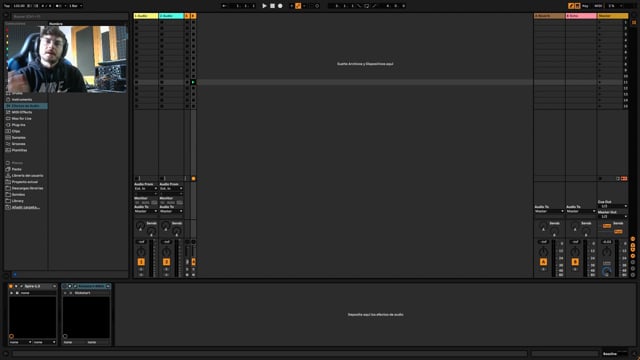Select the A Reverb return track header

[x=549, y=16]
